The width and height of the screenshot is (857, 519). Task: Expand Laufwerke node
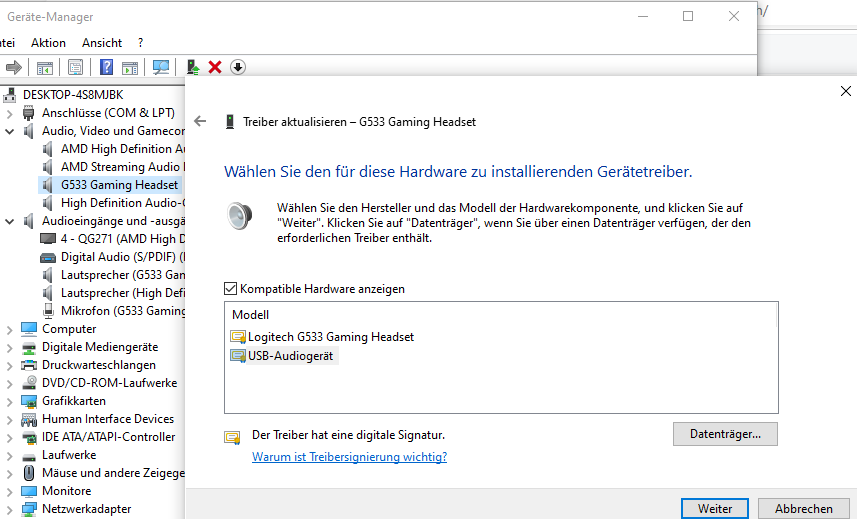tap(9, 456)
